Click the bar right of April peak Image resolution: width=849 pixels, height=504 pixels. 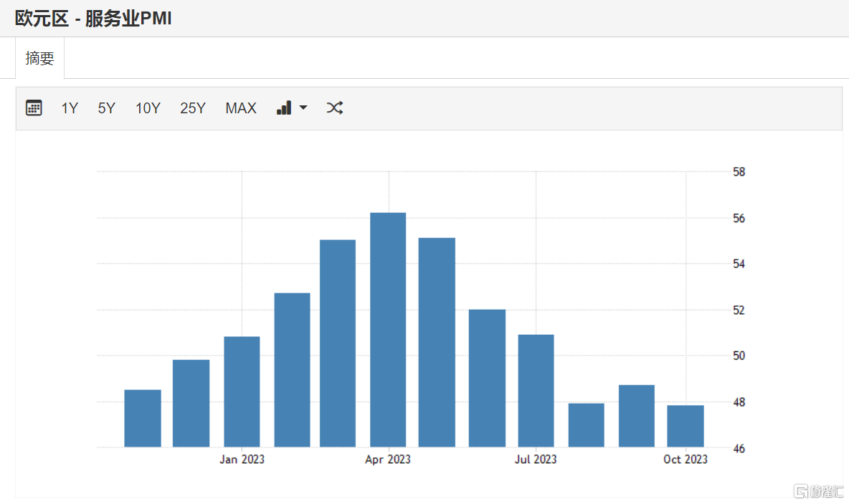(437, 342)
